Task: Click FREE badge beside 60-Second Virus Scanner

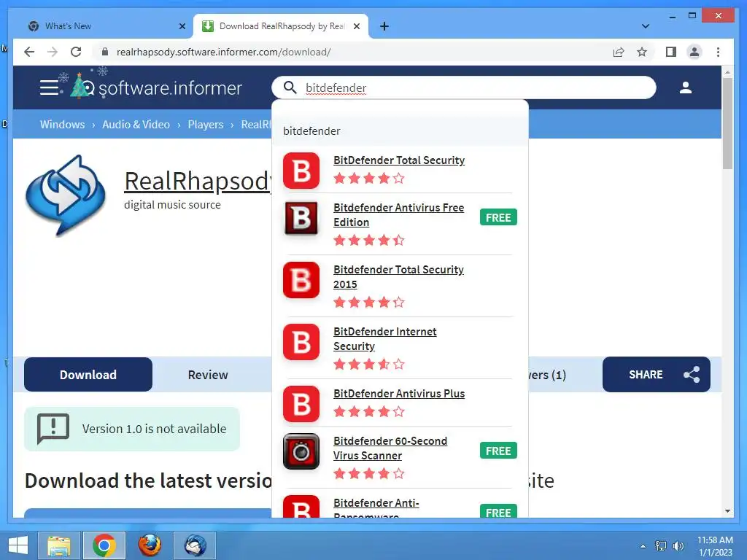Action: pos(498,451)
